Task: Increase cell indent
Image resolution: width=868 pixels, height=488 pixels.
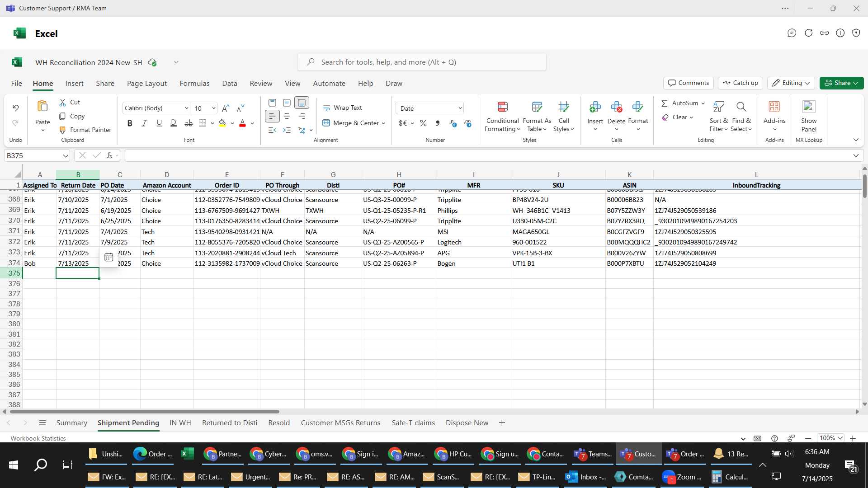Action: pos(287,130)
